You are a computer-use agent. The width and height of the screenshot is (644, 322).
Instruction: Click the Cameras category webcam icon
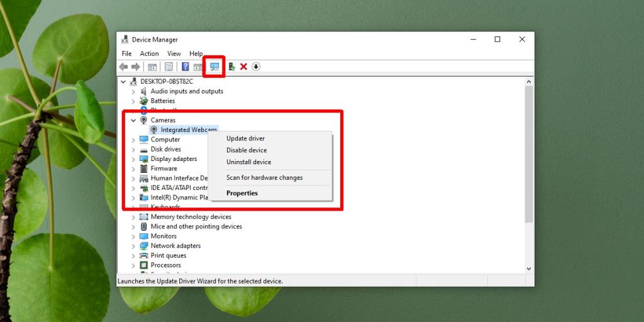click(144, 120)
